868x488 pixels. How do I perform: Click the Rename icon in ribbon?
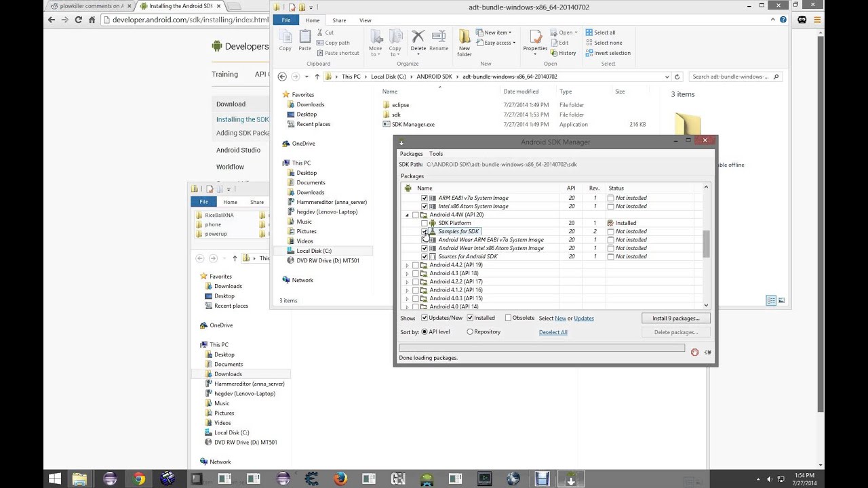coord(439,37)
